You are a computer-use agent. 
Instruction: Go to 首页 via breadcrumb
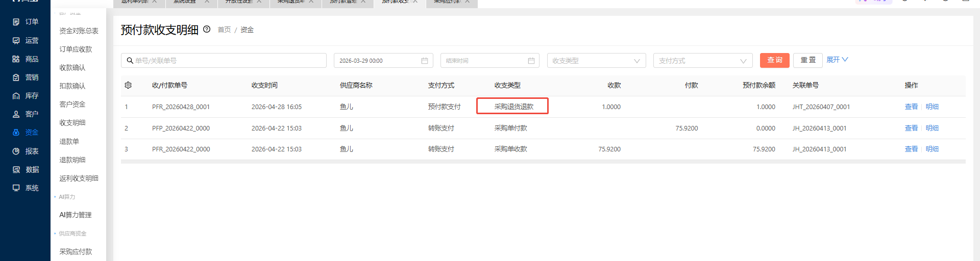[224, 30]
